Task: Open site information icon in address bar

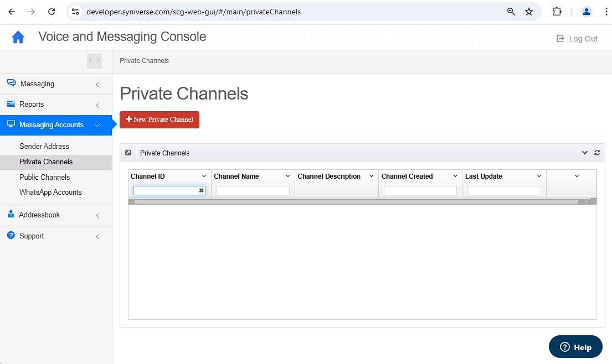Action: [x=75, y=12]
